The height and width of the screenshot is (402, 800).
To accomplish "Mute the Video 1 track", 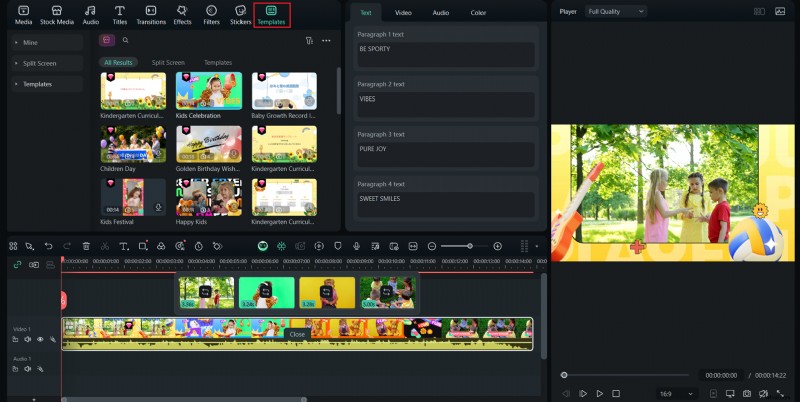I will coord(28,339).
